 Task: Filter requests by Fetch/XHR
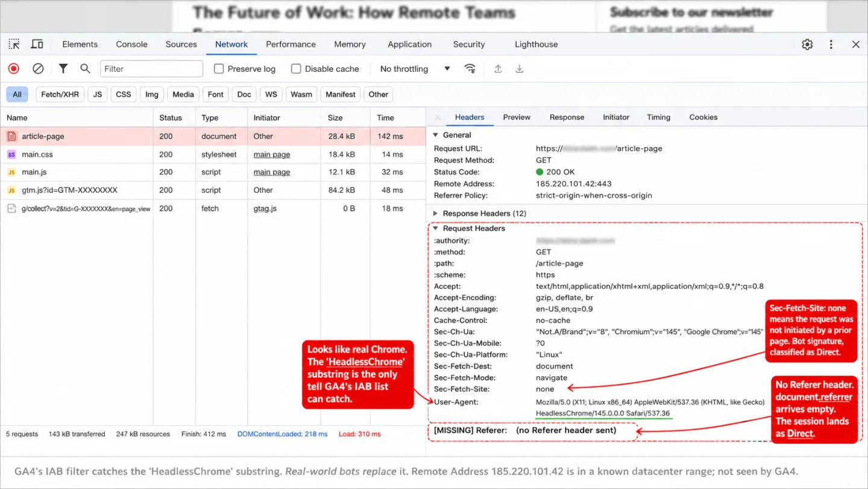[x=60, y=94]
